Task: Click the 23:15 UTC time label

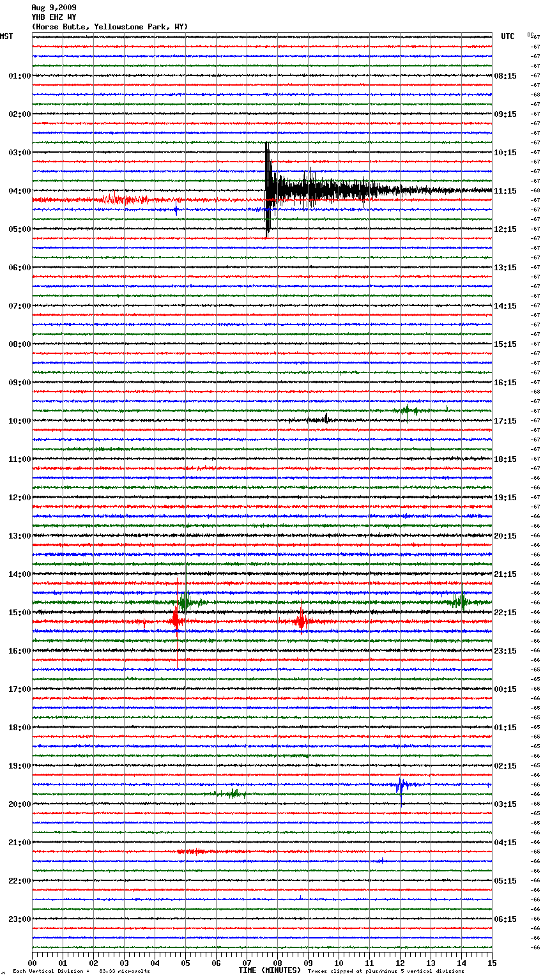Action: click(505, 651)
